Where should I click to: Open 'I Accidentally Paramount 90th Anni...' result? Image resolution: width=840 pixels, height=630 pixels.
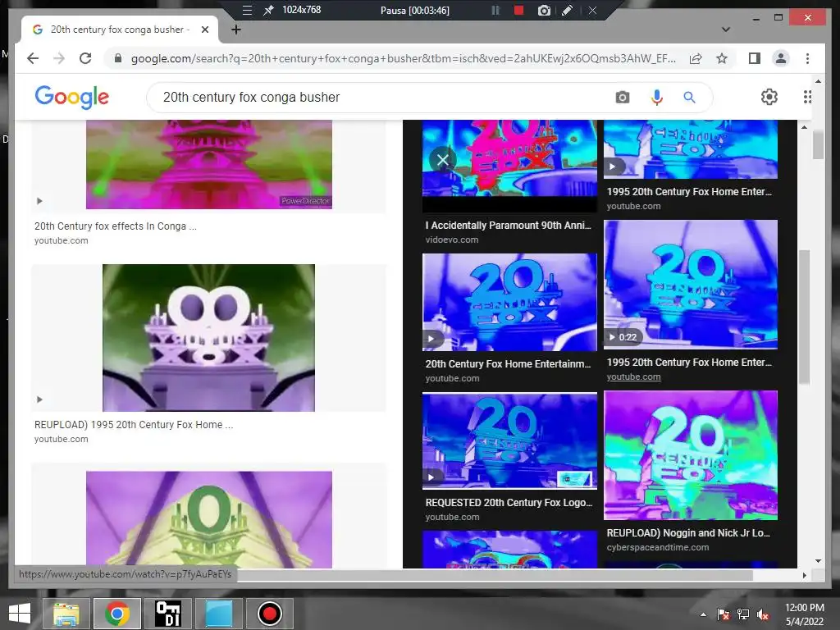pyautogui.click(x=508, y=225)
